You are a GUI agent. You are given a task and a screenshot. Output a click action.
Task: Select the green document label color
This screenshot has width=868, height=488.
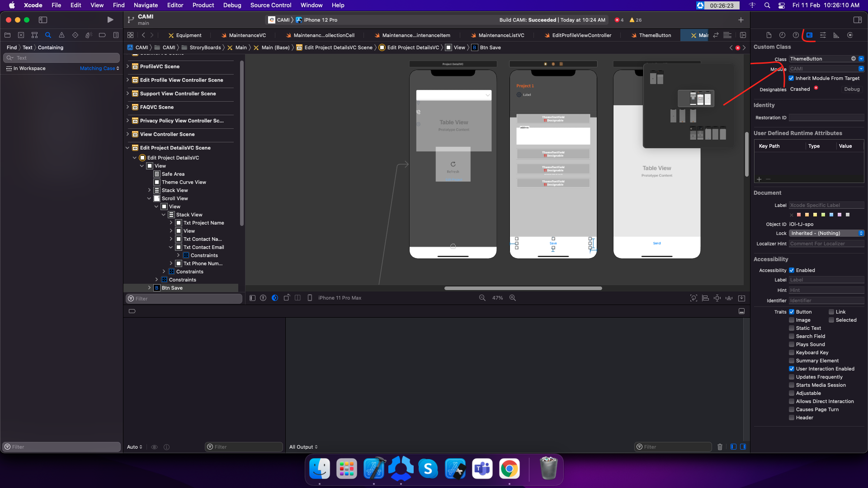click(x=823, y=215)
